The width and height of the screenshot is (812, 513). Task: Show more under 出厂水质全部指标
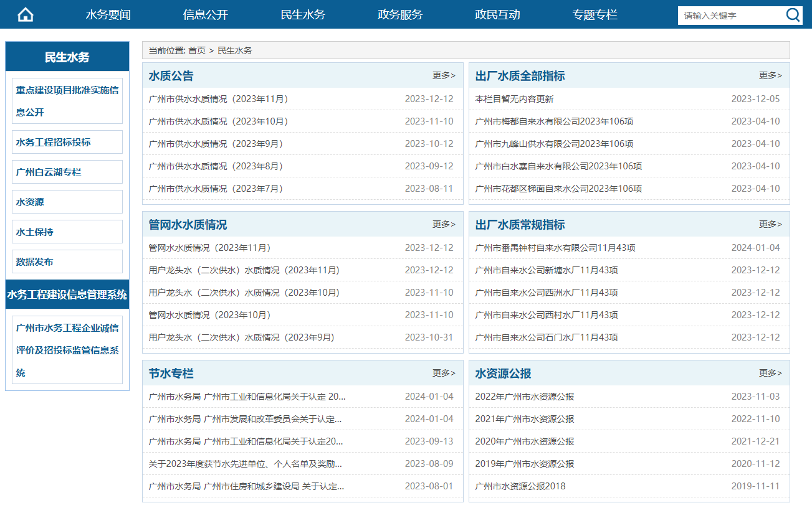(x=770, y=75)
